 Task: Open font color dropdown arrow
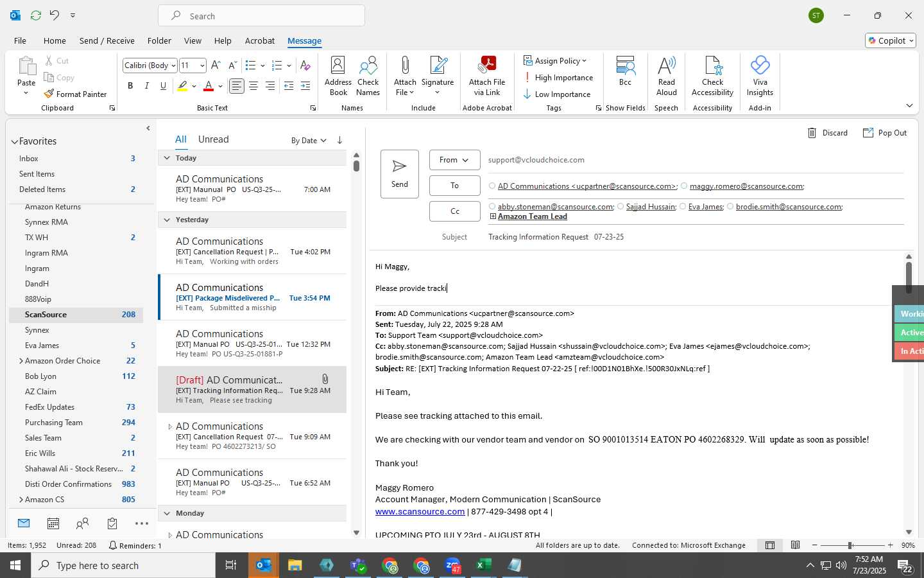[220, 85]
